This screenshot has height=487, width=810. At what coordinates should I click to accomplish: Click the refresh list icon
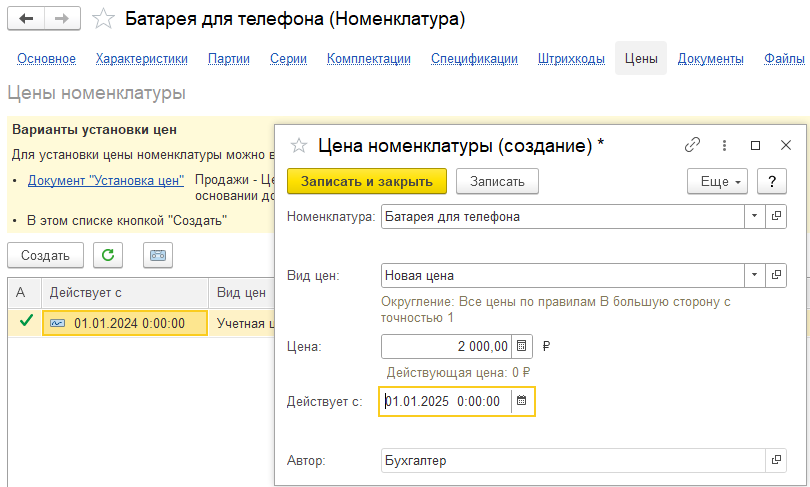pos(108,255)
